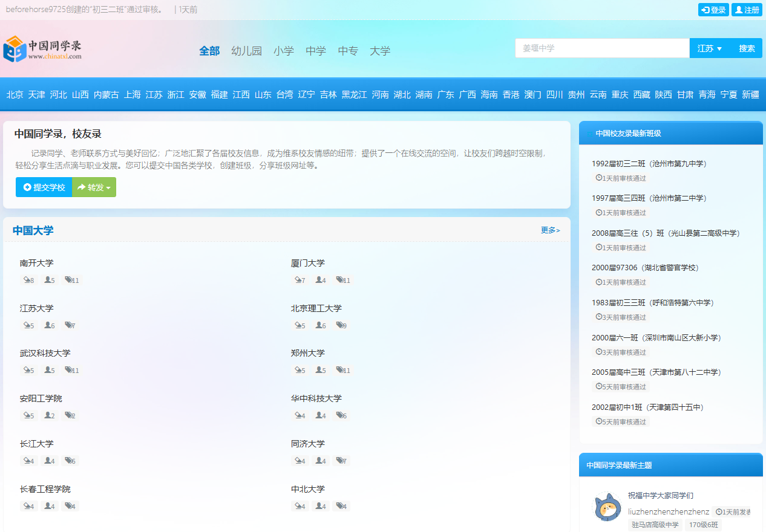
Task: Select 大学 in the top navigation
Action: pos(380,51)
